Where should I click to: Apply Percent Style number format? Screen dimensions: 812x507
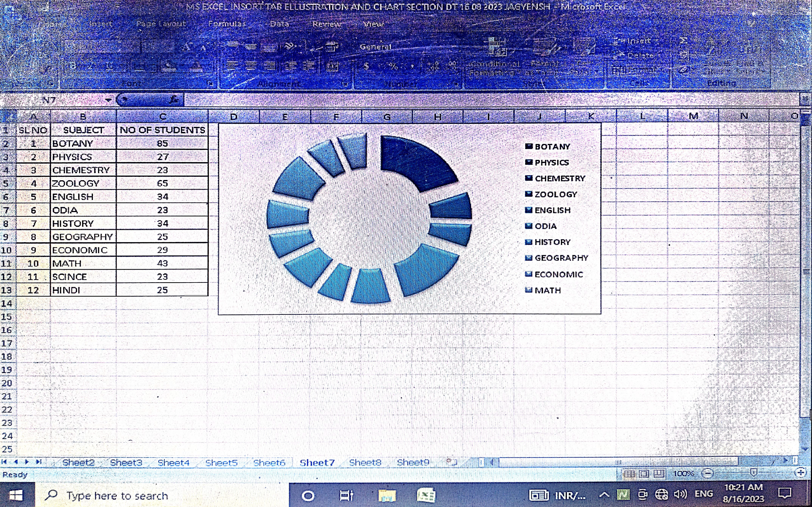(x=393, y=66)
